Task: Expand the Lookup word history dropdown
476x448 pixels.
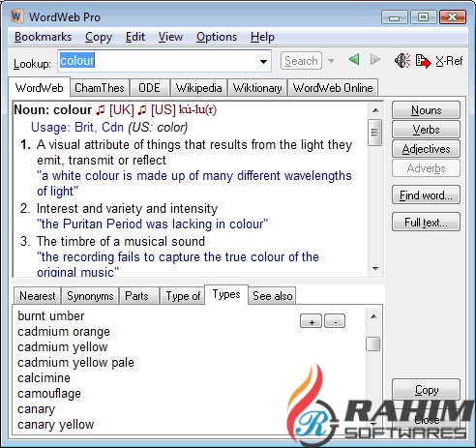Action: [263, 61]
